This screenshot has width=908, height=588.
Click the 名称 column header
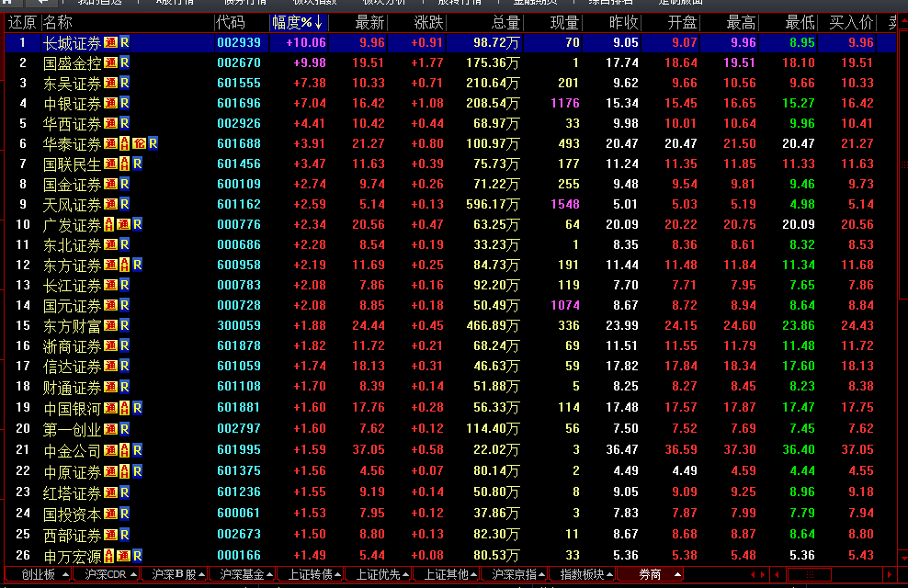click(x=58, y=23)
